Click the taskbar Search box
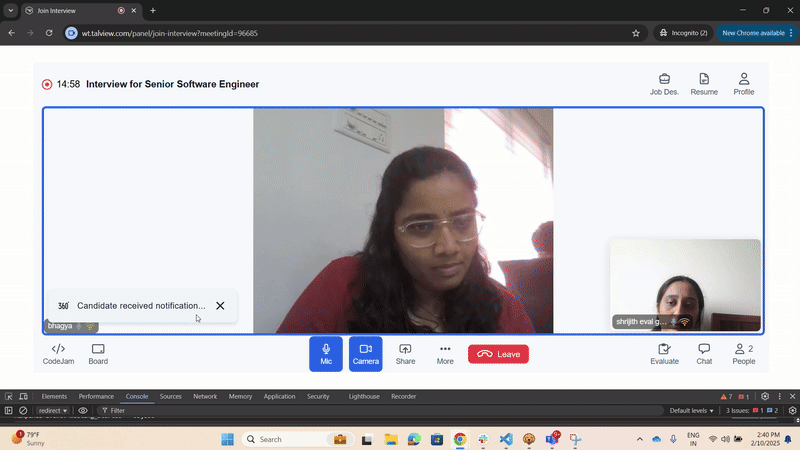This screenshot has width=800, height=450. 298,439
